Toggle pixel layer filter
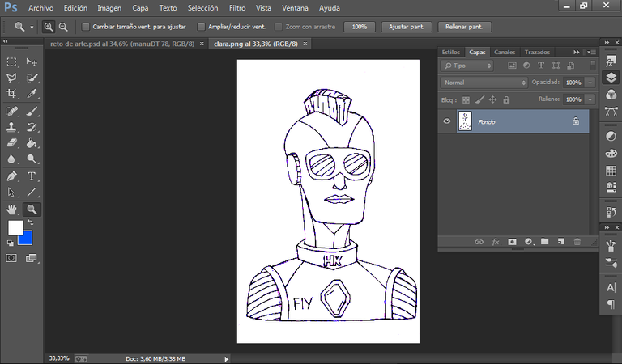The width and height of the screenshot is (622, 364). [512, 66]
